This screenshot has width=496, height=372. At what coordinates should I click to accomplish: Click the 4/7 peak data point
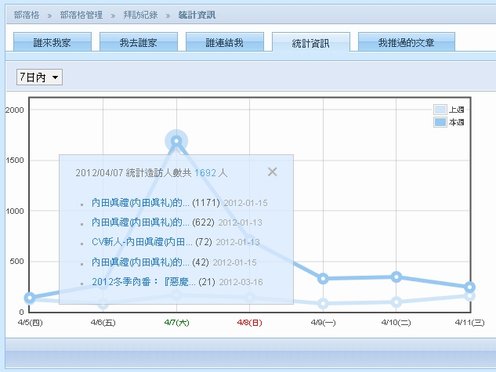pyautogui.click(x=176, y=141)
